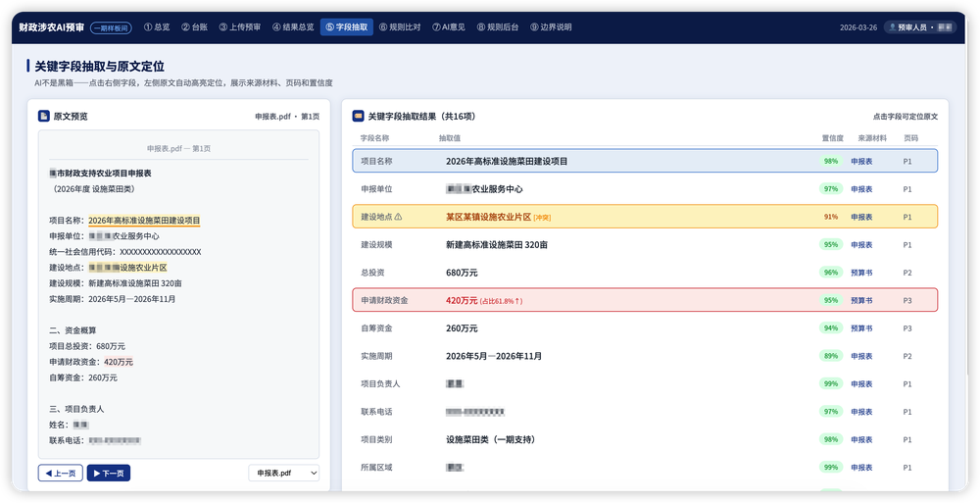Open the 申报表.pdf file dropdown

(x=284, y=473)
